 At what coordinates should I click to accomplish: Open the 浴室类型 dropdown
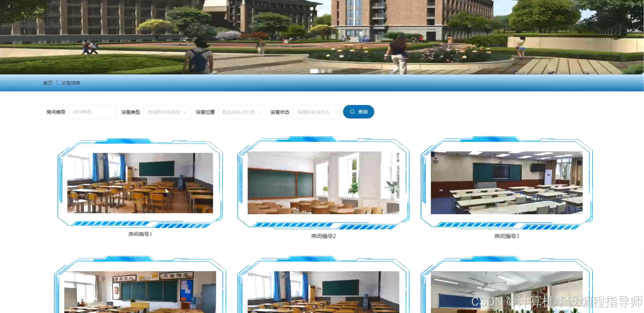coord(167,112)
